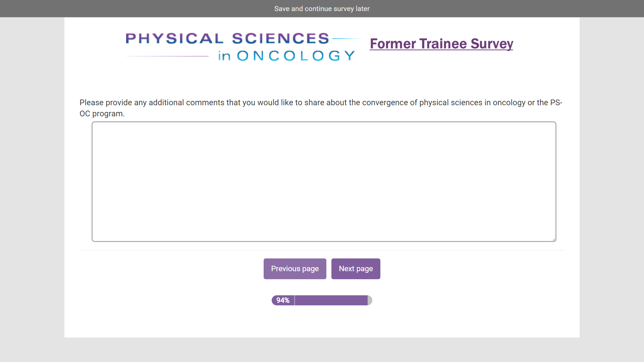The width and height of the screenshot is (644, 362).
Task: Click the purple filled progress bar
Action: (x=331, y=300)
